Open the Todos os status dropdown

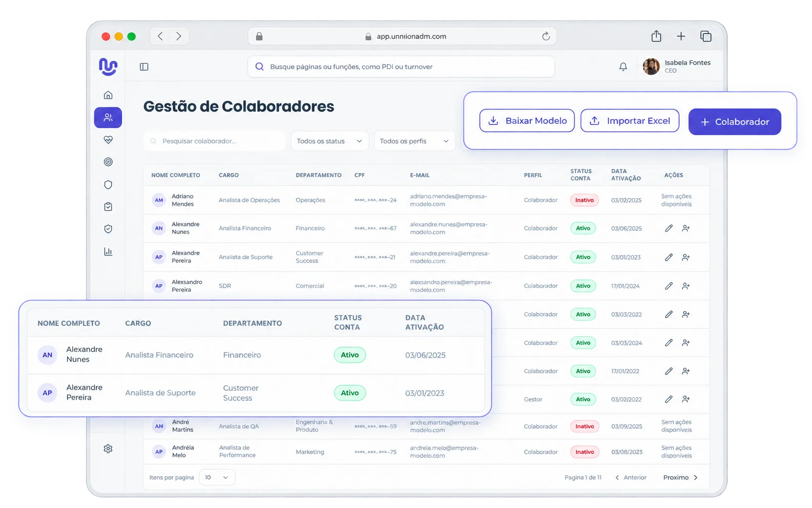point(330,141)
